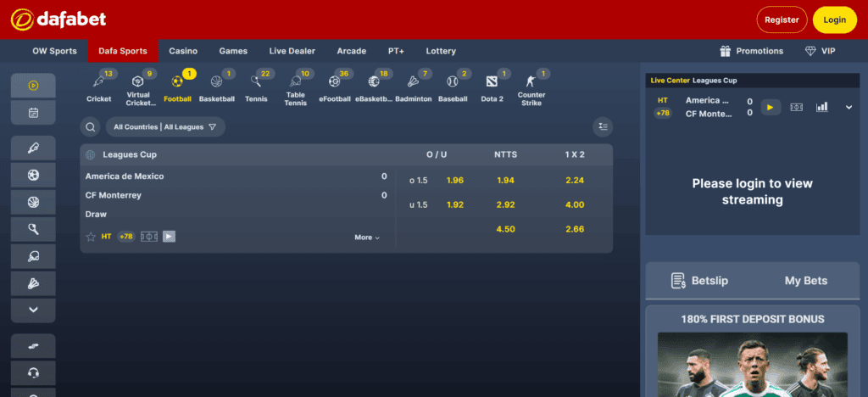Collapse Live Center match with chevron

tap(849, 108)
